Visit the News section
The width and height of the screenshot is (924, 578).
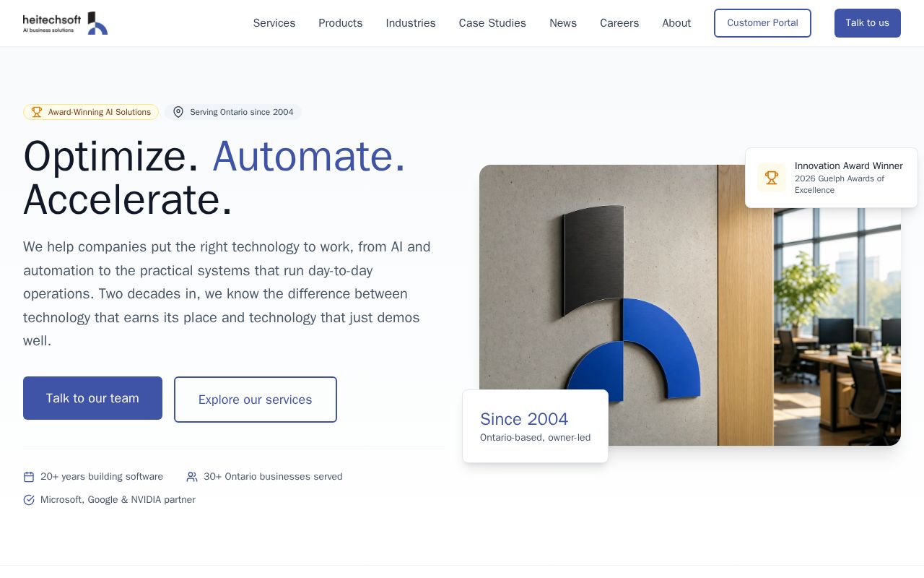[563, 23]
